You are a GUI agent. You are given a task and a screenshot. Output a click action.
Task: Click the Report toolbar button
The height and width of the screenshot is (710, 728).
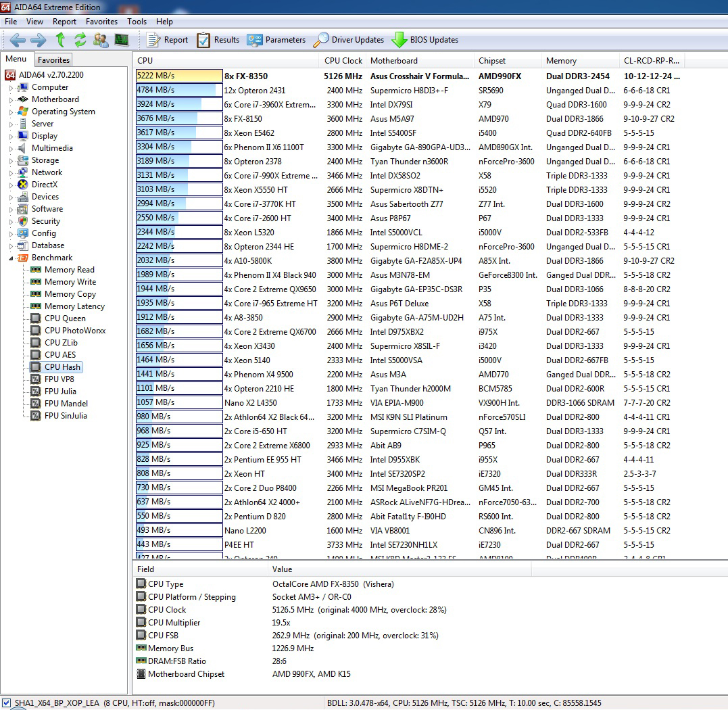point(167,40)
